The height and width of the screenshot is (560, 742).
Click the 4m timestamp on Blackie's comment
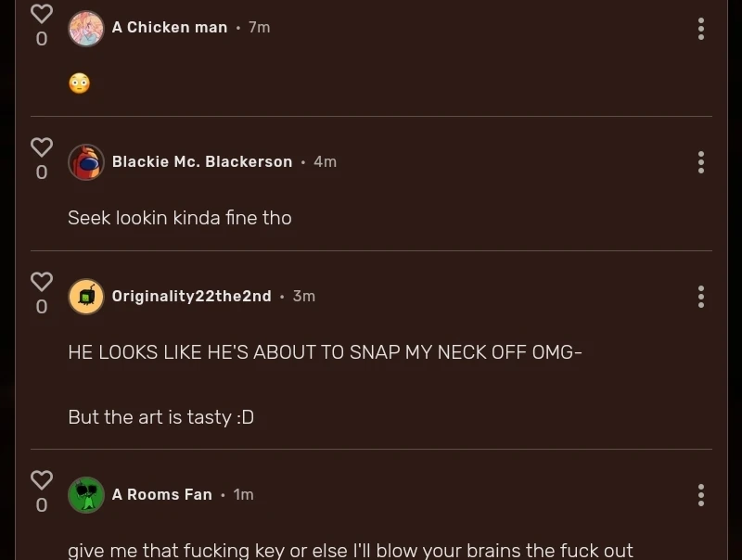click(x=326, y=161)
